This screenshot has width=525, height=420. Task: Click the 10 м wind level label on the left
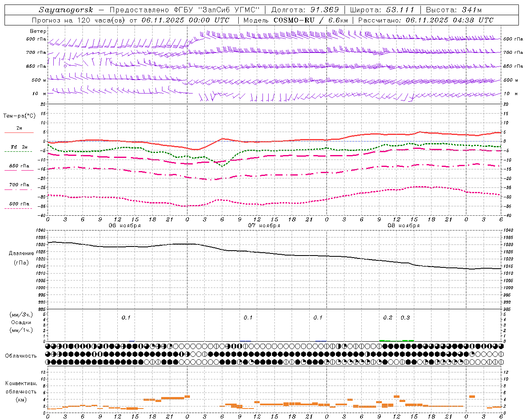[x=39, y=94]
